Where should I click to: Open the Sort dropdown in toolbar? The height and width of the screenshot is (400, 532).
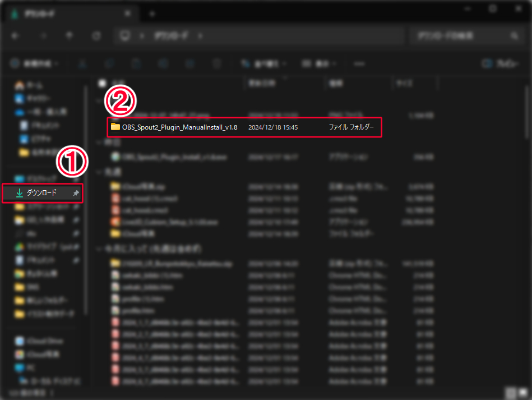click(x=264, y=64)
